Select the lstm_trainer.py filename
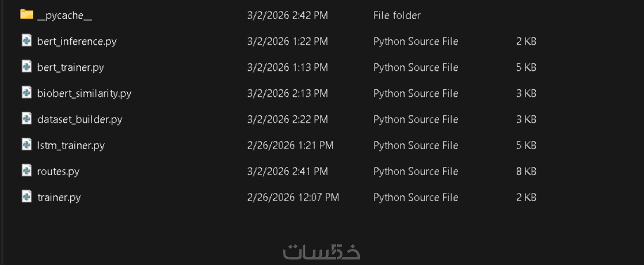This screenshot has width=644, height=265. point(71,145)
